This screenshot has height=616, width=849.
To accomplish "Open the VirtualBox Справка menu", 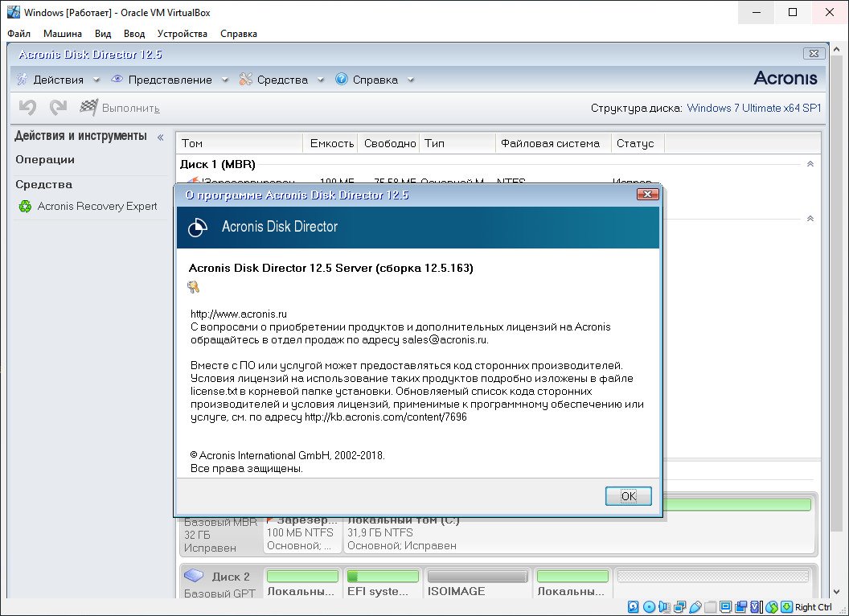I will pos(238,34).
